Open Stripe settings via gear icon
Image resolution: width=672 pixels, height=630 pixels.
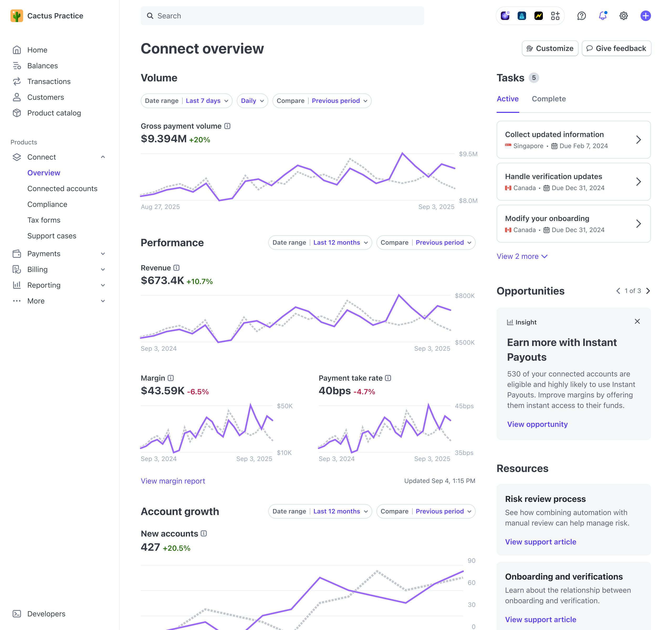[624, 15]
